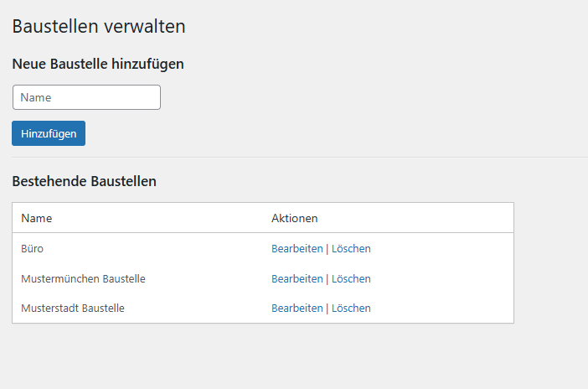Click the Name input field
588x389 pixels.
(x=86, y=97)
